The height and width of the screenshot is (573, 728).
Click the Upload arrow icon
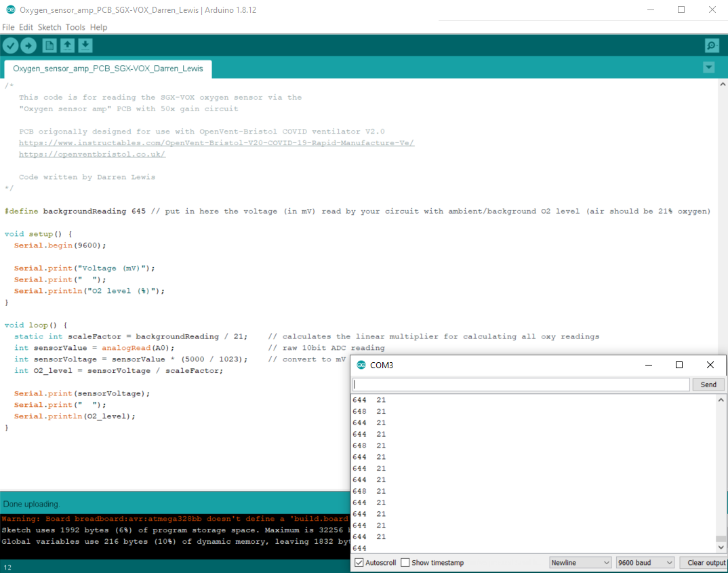28,45
